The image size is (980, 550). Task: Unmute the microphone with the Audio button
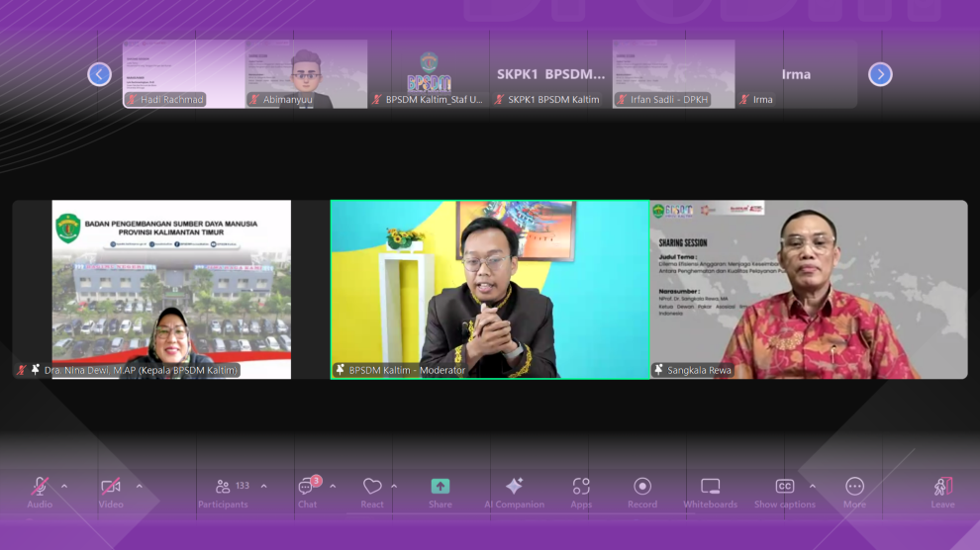point(40,492)
